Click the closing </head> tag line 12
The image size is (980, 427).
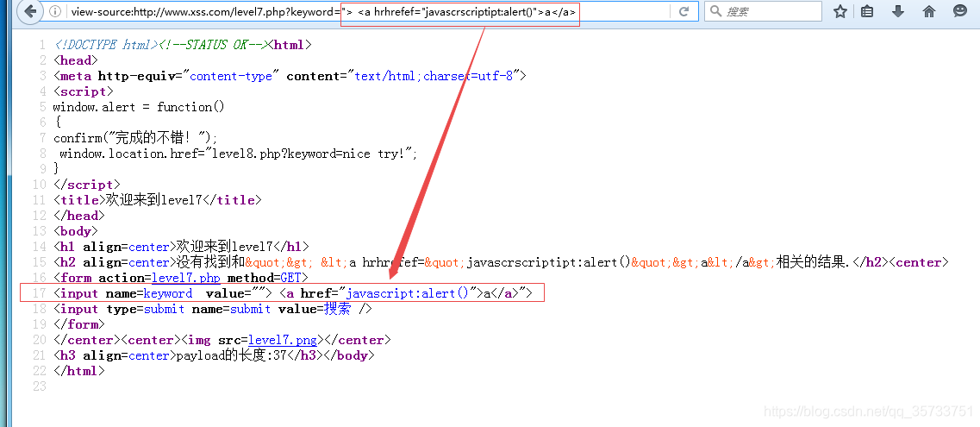[78, 216]
